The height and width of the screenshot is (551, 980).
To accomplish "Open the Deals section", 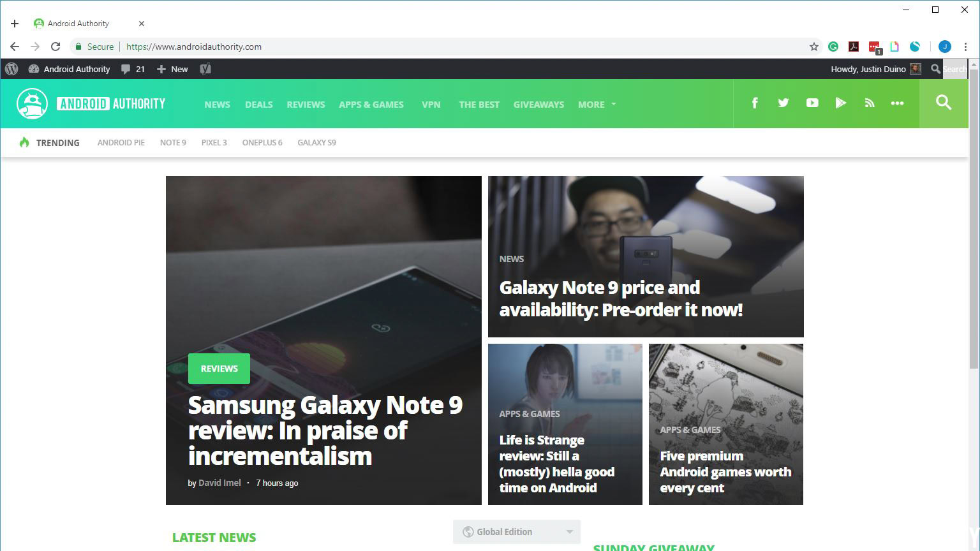I will pyautogui.click(x=258, y=105).
